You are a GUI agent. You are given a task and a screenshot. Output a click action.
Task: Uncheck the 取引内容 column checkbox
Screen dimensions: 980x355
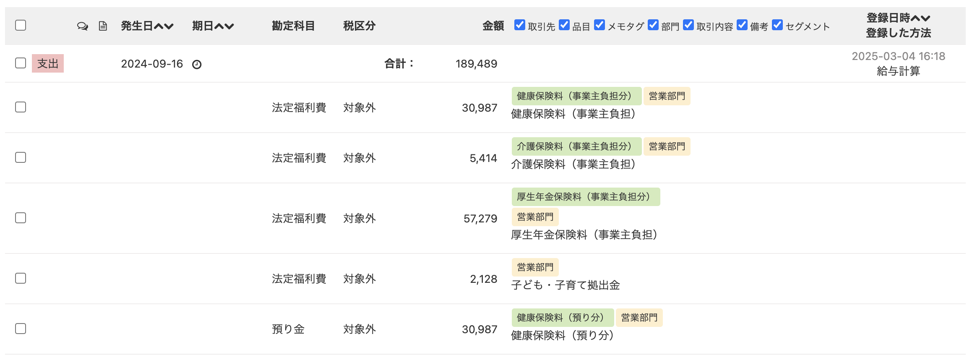[688, 25]
